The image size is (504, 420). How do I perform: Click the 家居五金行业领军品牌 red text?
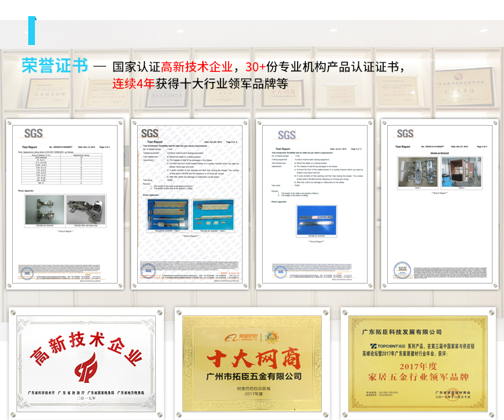pos(418,377)
